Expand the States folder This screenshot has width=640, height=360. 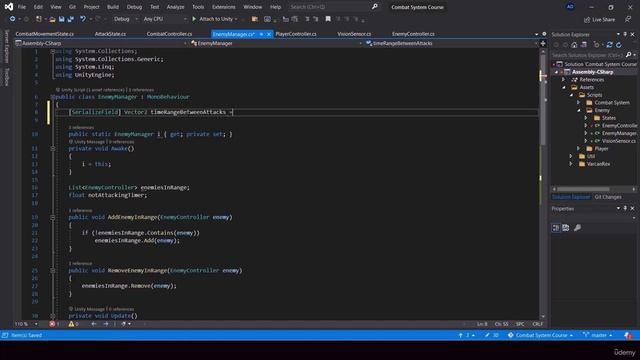pyautogui.click(x=587, y=118)
